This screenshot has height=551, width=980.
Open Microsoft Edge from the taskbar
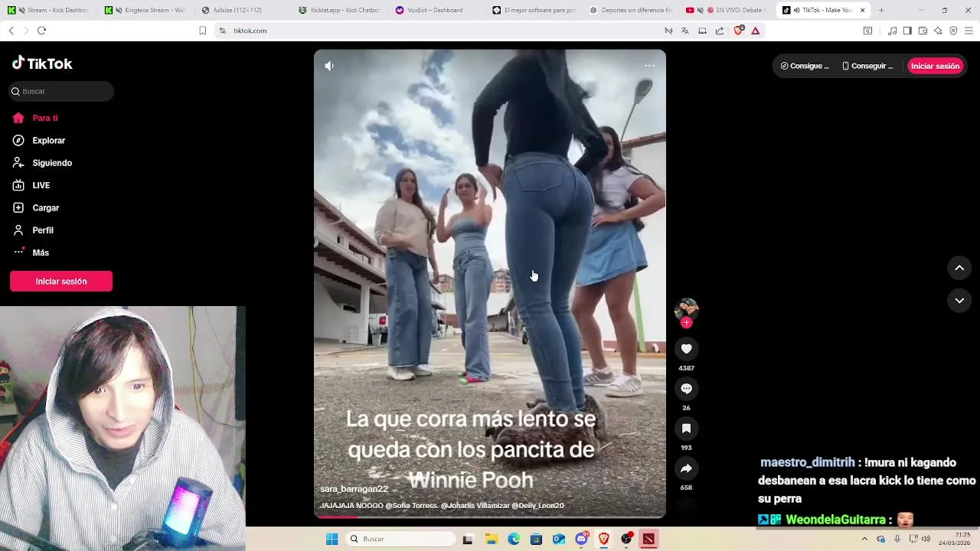(x=514, y=539)
